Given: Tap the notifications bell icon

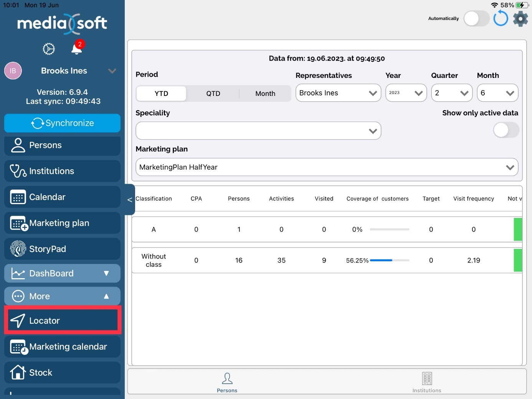Looking at the screenshot, I should [x=77, y=49].
